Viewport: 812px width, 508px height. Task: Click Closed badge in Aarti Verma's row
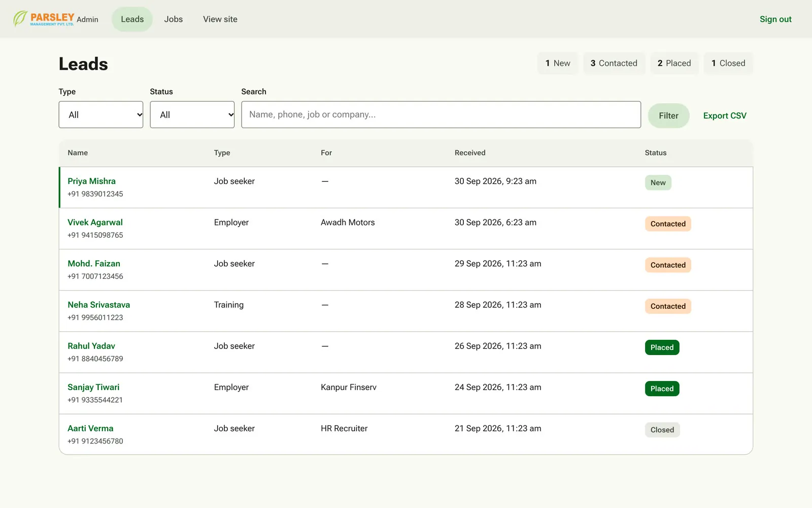(662, 430)
